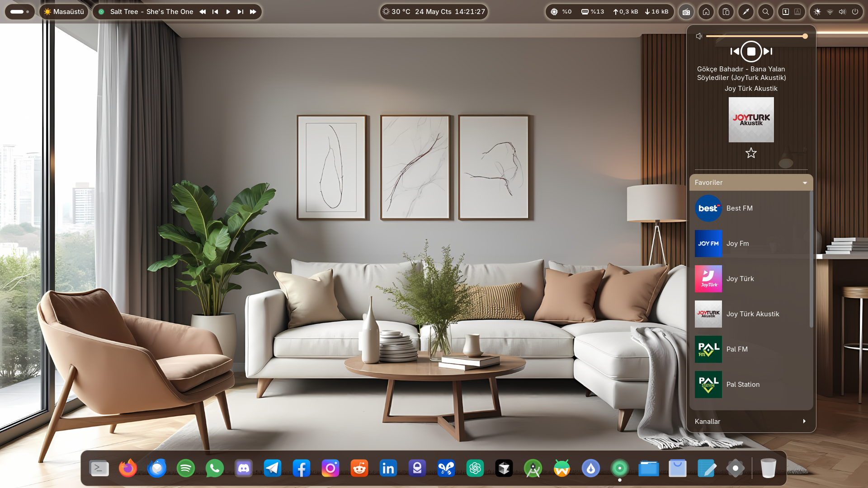Toggle favorite star for Joy Türk Akustik
This screenshot has width=868, height=488.
[x=751, y=153]
